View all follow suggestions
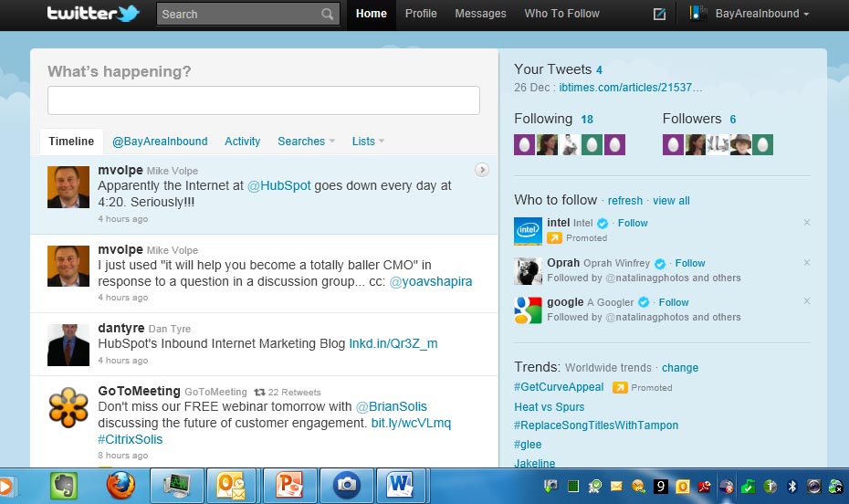The width and height of the screenshot is (849, 504). coord(671,201)
